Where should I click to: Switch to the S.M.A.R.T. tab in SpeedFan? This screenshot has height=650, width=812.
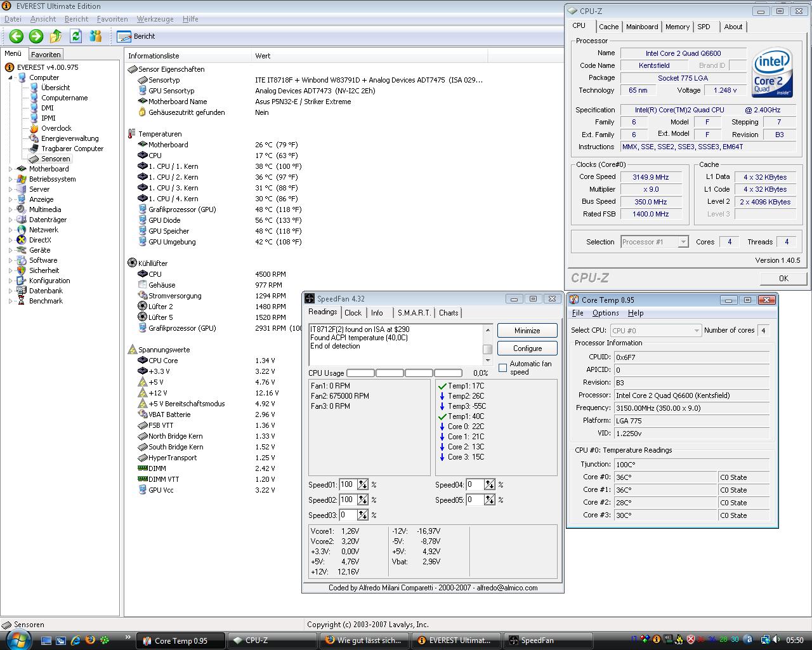pos(414,313)
